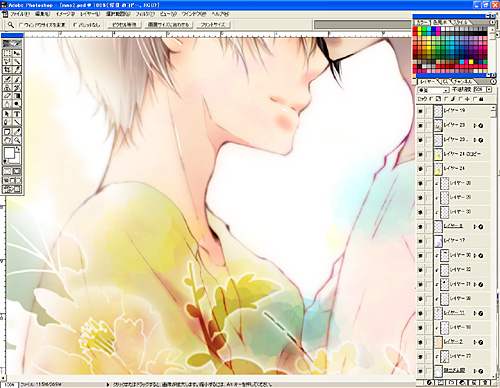Enable lock position checkbox

point(461,99)
